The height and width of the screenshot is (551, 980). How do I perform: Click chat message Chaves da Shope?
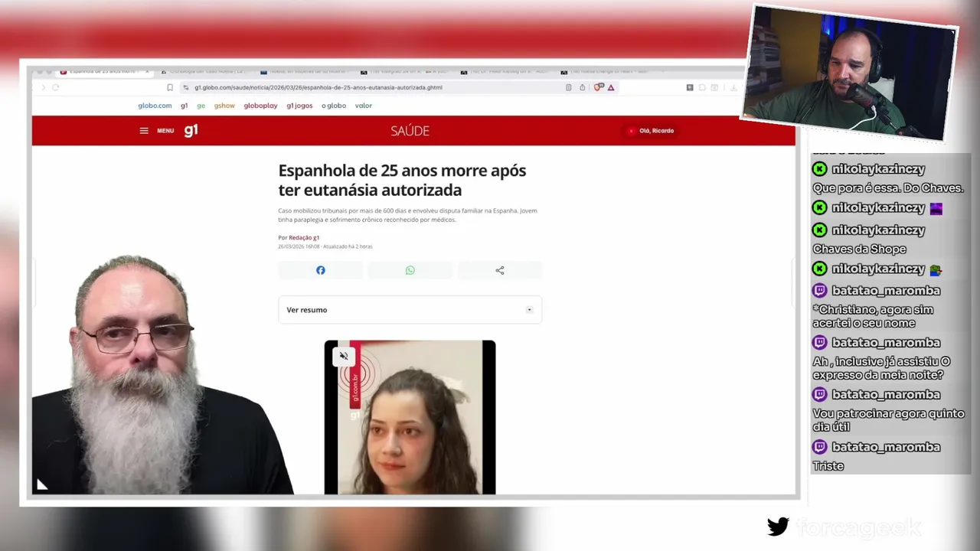point(859,249)
